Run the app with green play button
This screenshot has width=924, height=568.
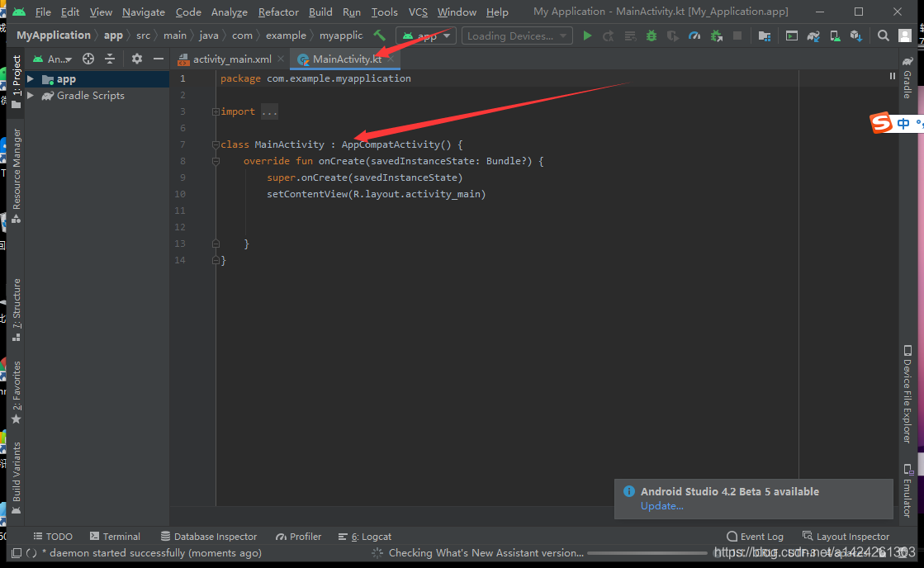coord(587,36)
